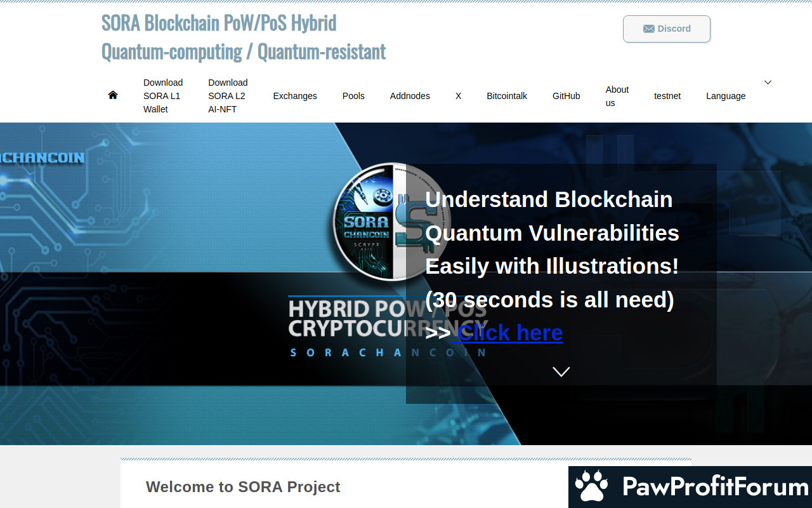812x508 pixels.
Task: Click the down chevron below slider text
Action: 561,371
